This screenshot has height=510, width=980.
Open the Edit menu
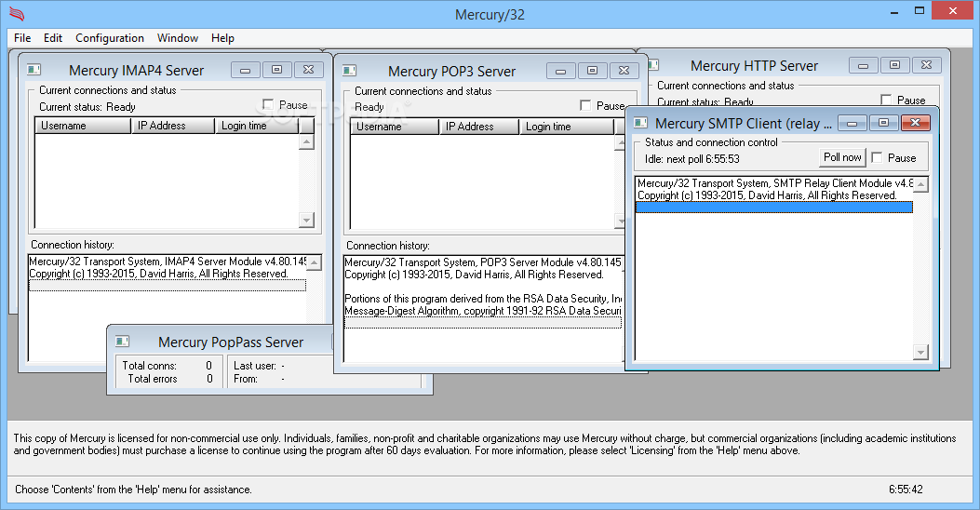pyautogui.click(x=52, y=38)
